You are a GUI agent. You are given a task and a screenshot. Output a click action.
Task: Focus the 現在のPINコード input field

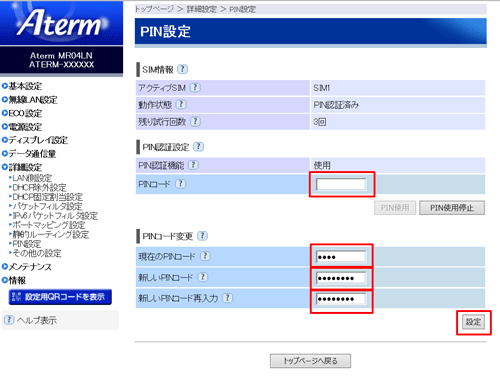(341, 256)
